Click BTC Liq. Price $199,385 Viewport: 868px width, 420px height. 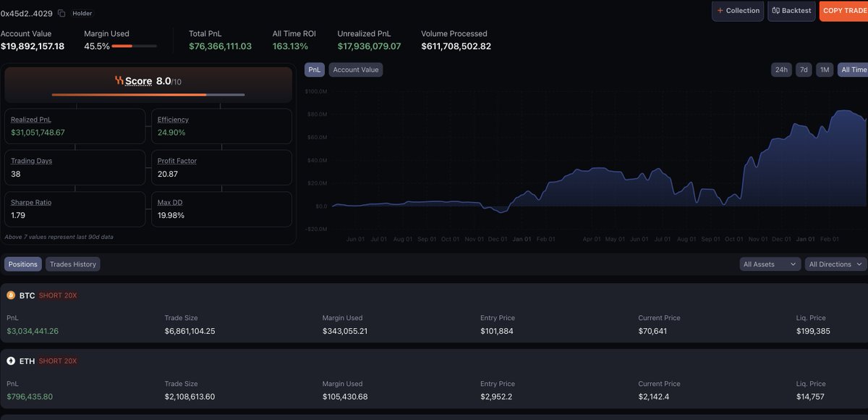click(x=813, y=331)
